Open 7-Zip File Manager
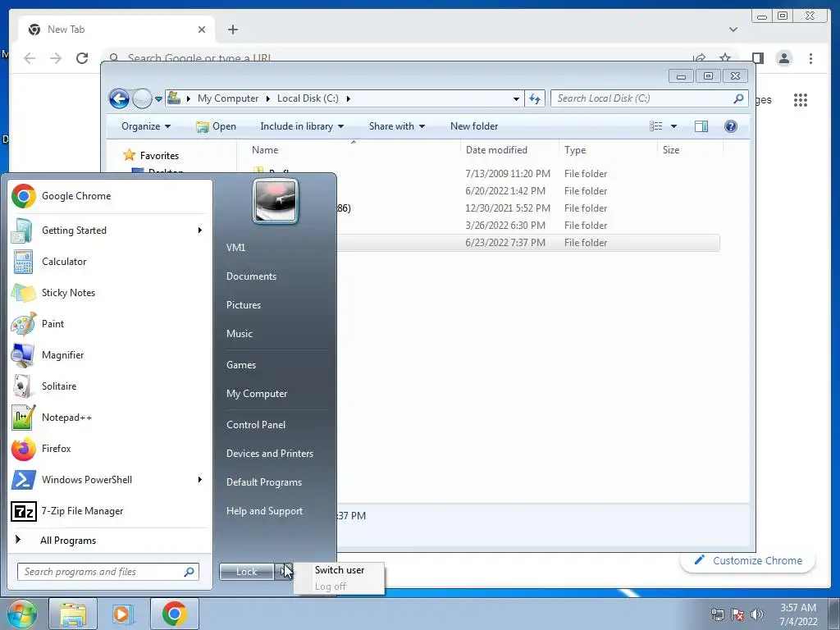 pyautogui.click(x=110, y=511)
